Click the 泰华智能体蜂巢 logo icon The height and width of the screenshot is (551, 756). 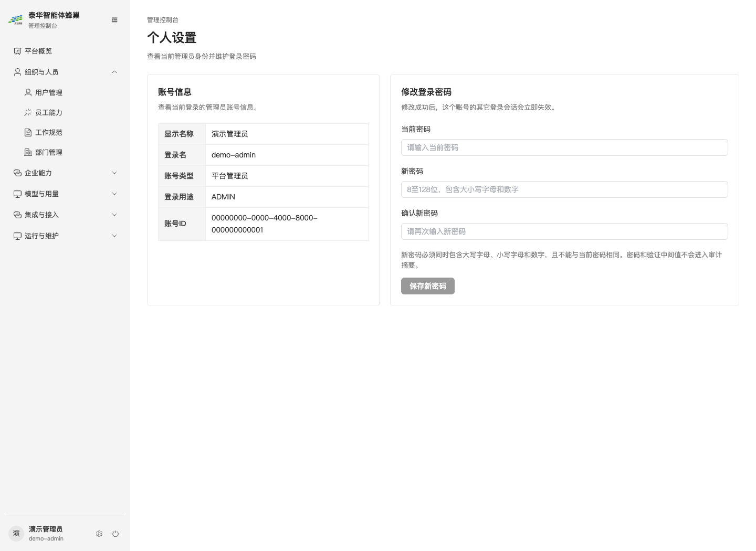coord(16,20)
